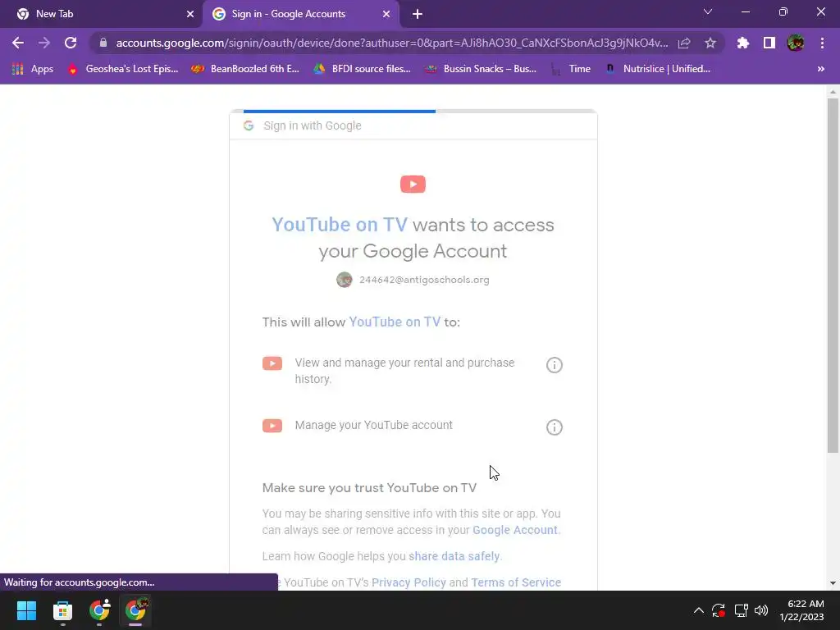The image size is (840, 630).
Task: Click the account avatar beside the email
Action: coord(344,280)
